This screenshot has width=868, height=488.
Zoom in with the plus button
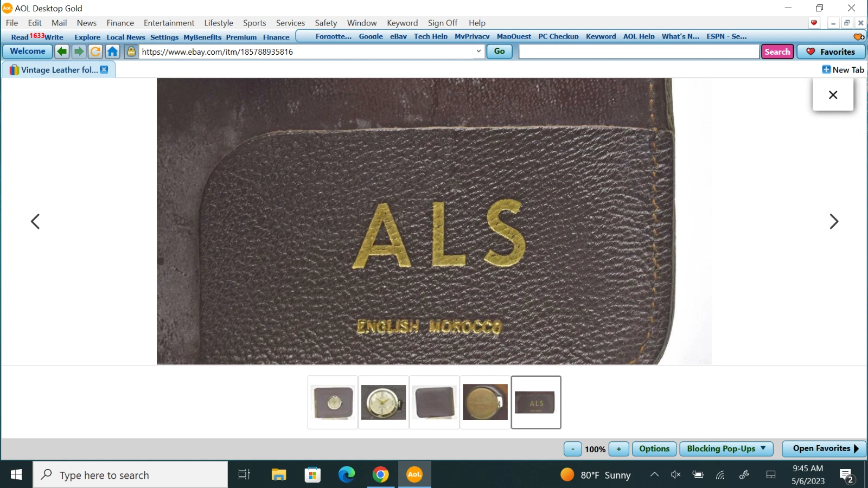[x=618, y=449]
